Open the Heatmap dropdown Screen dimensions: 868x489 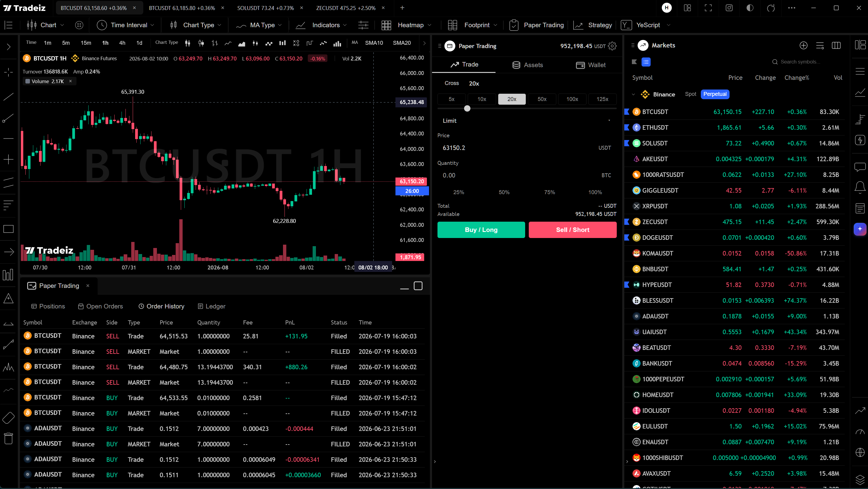pos(406,25)
